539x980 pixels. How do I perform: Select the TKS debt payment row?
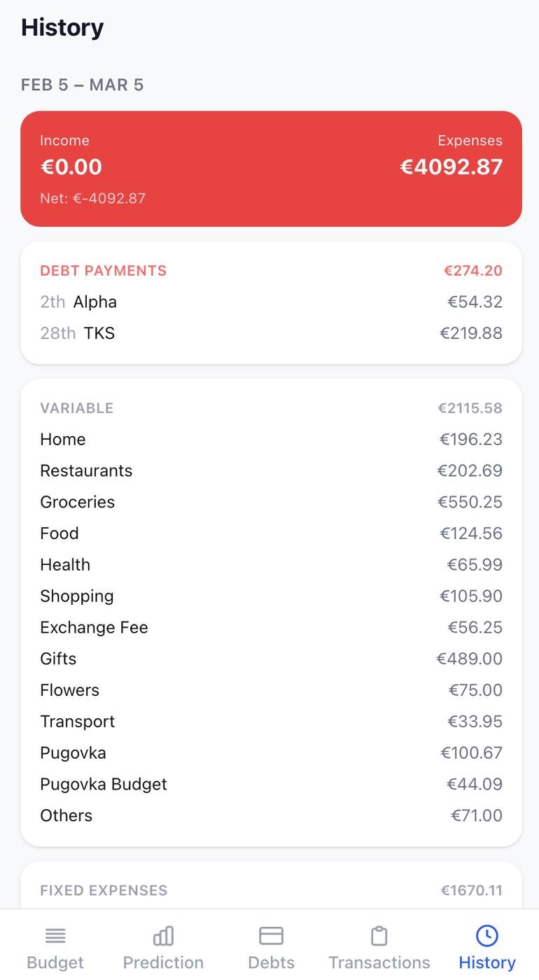(271, 333)
